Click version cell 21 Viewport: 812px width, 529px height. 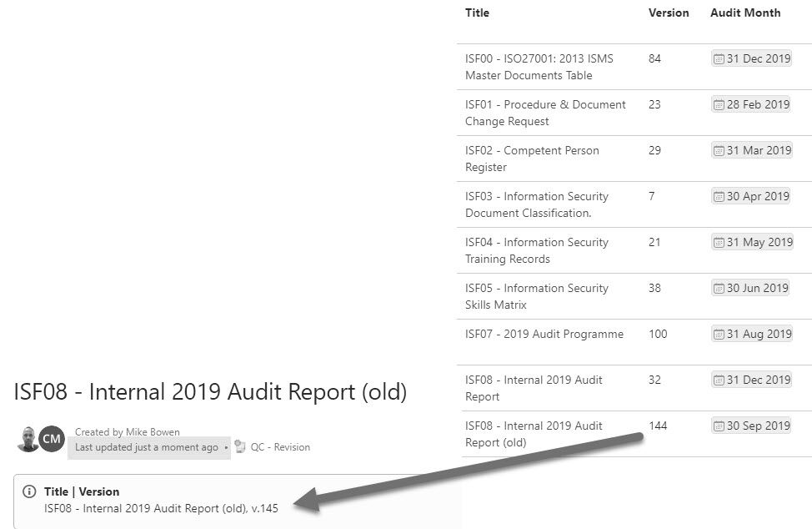654,242
